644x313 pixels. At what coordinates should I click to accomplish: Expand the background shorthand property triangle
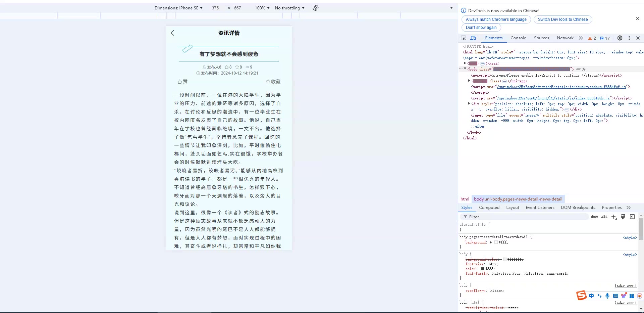coord(491,242)
